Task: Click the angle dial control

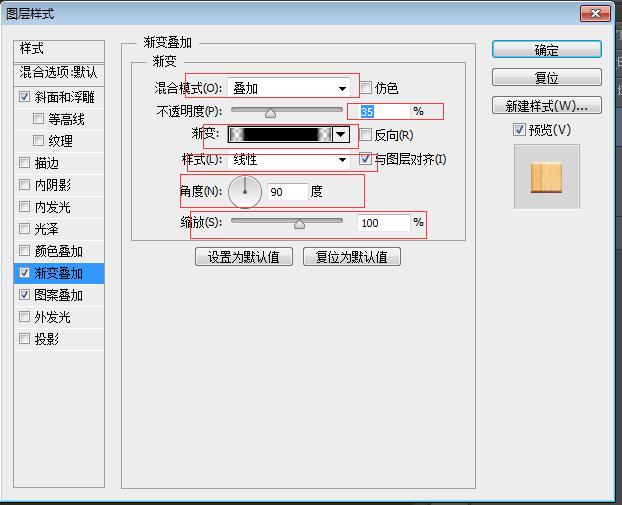Action: (x=244, y=191)
